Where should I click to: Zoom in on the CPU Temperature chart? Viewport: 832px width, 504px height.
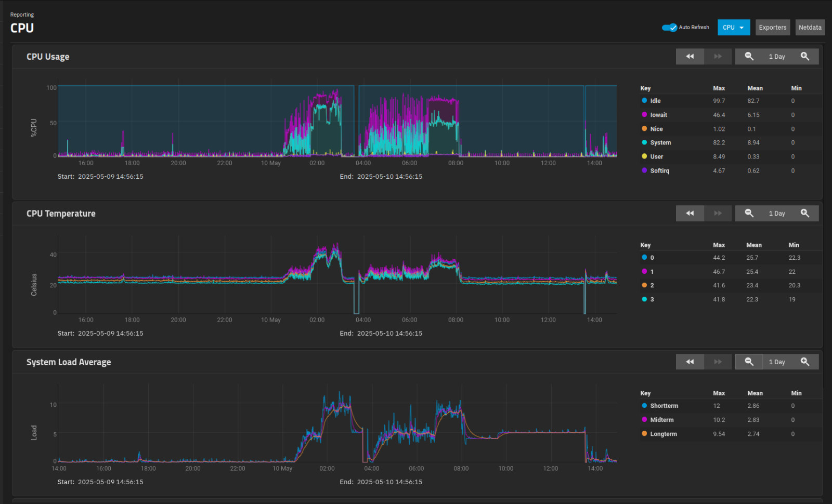805,214
